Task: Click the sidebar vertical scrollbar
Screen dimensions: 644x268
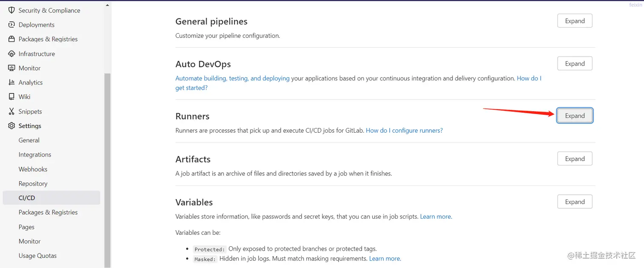Action: click(x=107, y=170)
